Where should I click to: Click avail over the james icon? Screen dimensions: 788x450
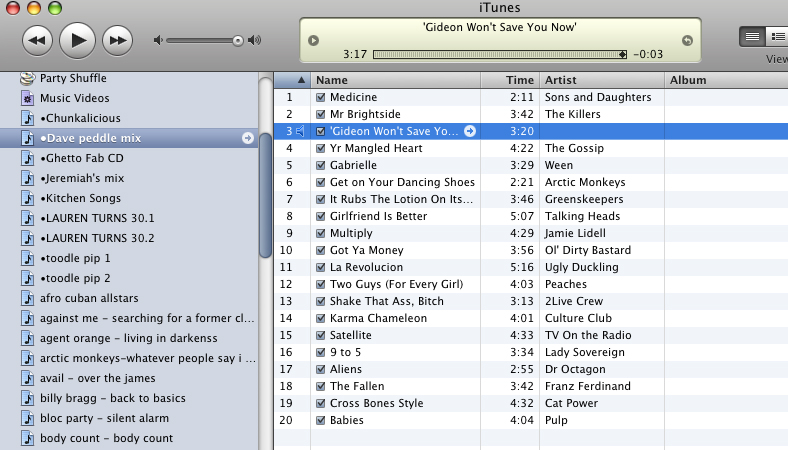[x=28, y=378]
